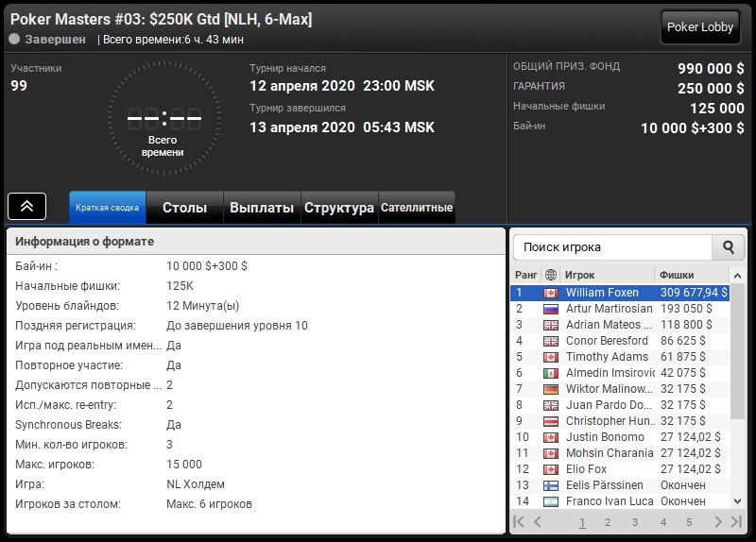The image size is (756, 542).
Task: Click the German flag beside Wiktor Malinowski
Action: (x=551, y=389)
